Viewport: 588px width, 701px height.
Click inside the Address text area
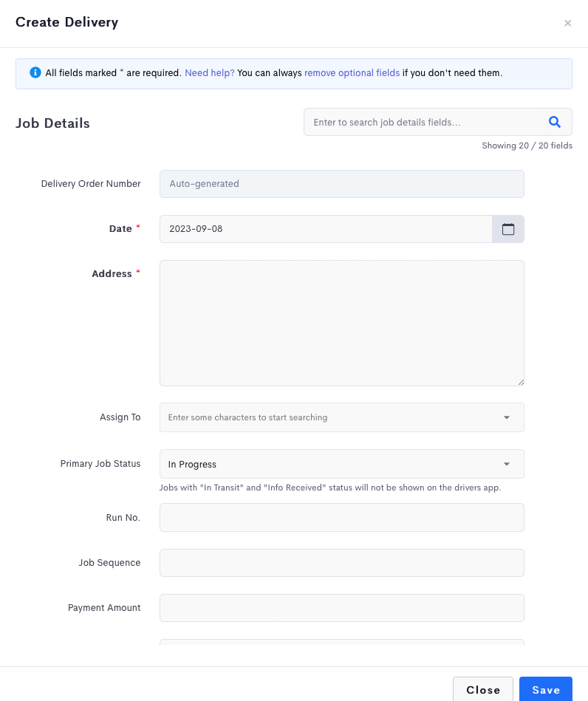click(x=341, y=324)
